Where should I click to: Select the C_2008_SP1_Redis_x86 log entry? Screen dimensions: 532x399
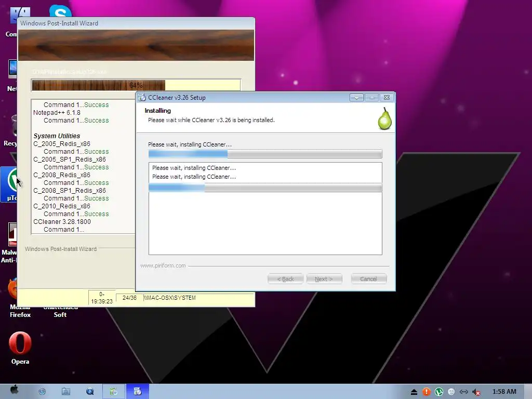click(70, 191)
